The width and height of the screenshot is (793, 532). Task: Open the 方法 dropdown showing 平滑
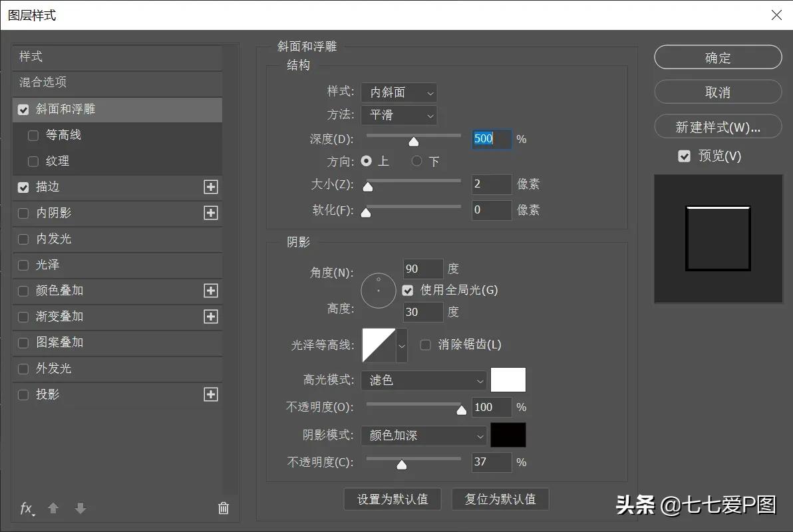click(x=399, y=115)
